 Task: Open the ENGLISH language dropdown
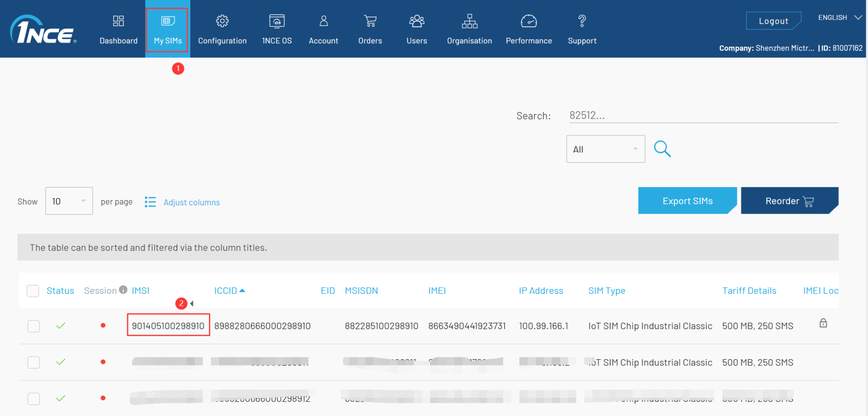[840, 17]
